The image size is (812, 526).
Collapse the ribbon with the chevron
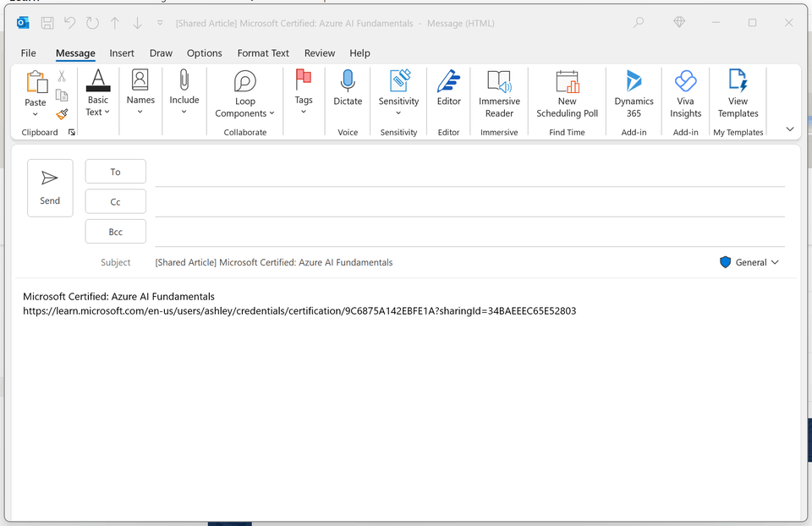tap(790, 129)
